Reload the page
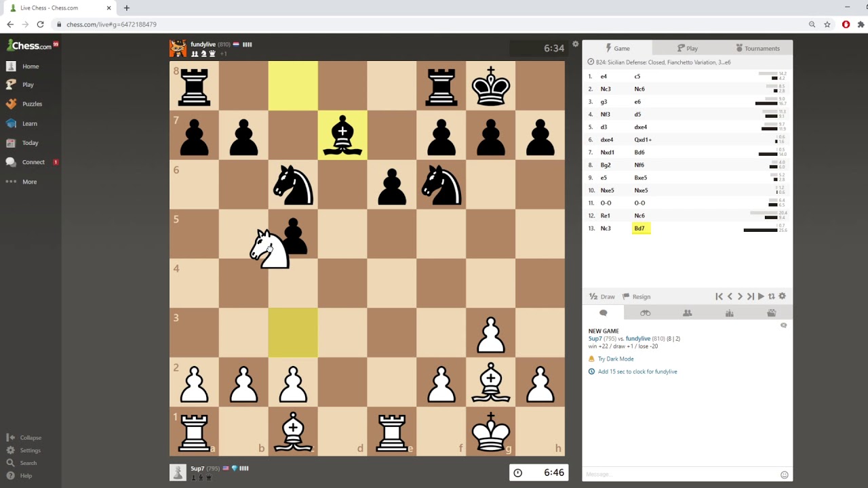The width and height of the screenshot is (868, 488). pyautogui.click(x=40, y=24)
